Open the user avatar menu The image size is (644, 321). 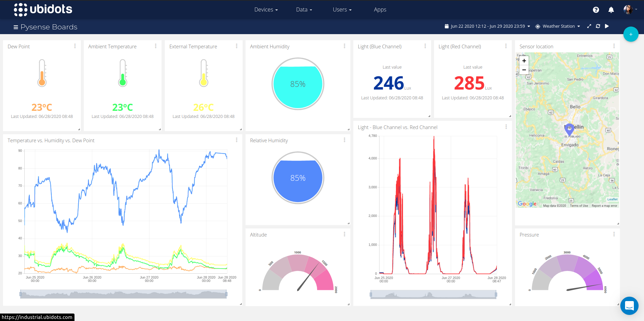tap(630, 9)
